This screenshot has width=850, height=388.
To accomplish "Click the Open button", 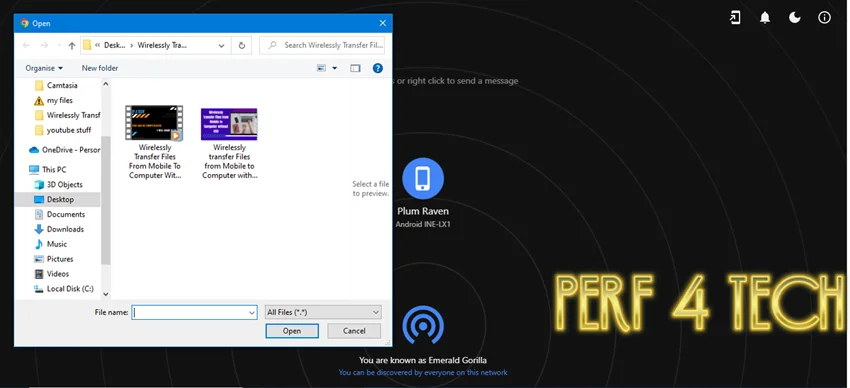I will point(292,331).
